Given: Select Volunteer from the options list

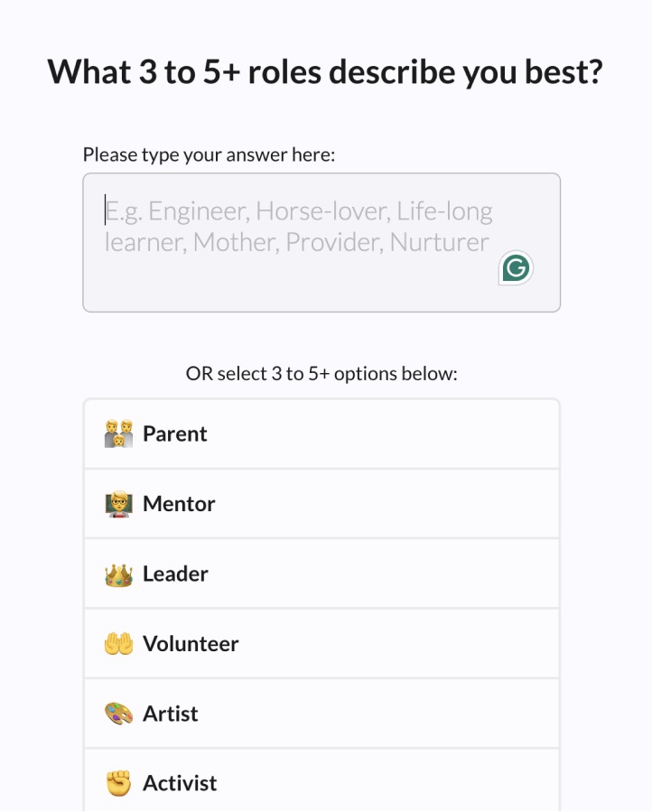Looking at the screenshot, I should (x=321, y=643).
